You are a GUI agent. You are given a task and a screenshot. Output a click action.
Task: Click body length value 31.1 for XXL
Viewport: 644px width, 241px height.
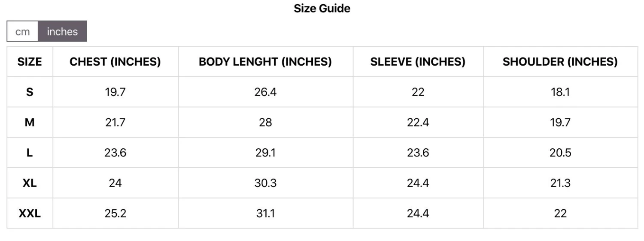(265, 213)
